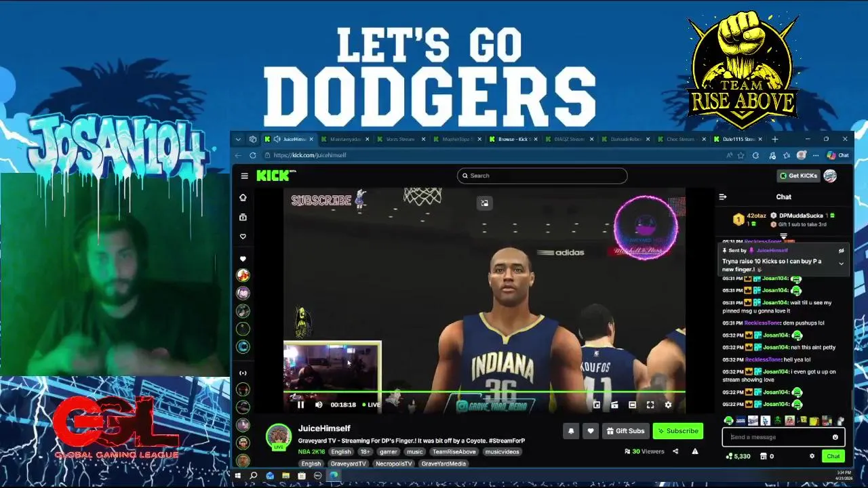Click the musicvideos tag
Viewport: 868px width, 488px height.
click(x=502, y=451)
